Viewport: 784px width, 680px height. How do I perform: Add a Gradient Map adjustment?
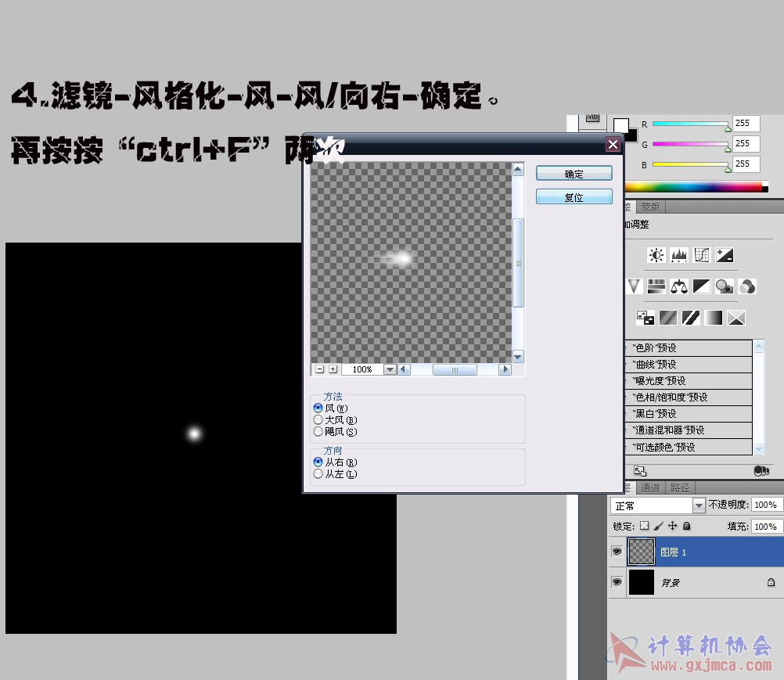tap(714, 318)
